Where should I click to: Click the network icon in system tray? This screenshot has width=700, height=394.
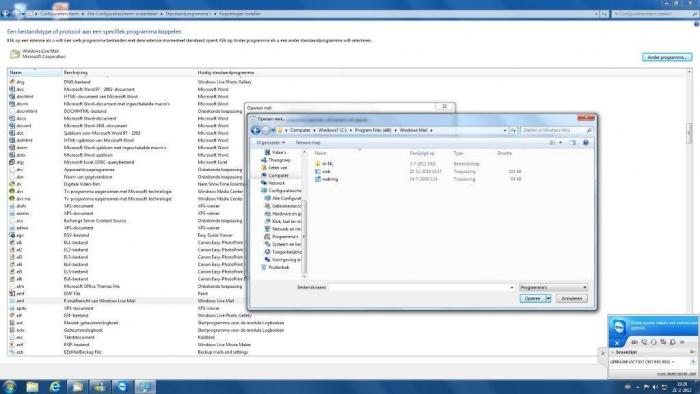tap(665, 387)
